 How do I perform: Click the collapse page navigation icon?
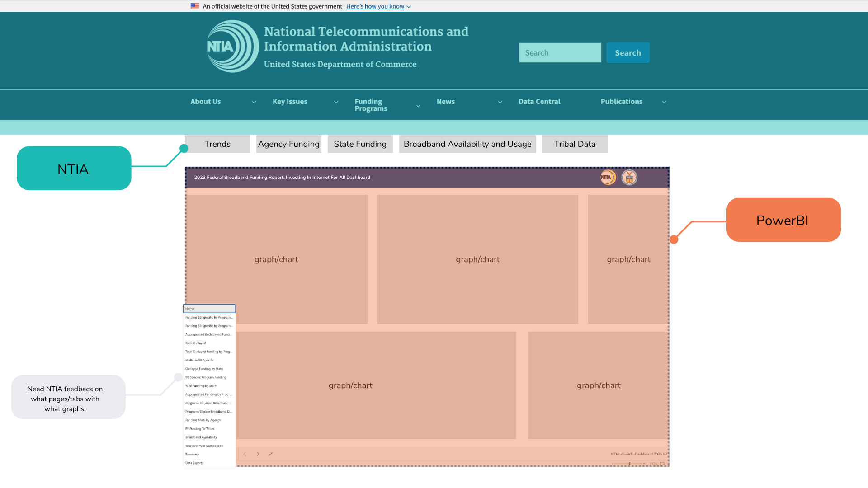click(270, 454)
